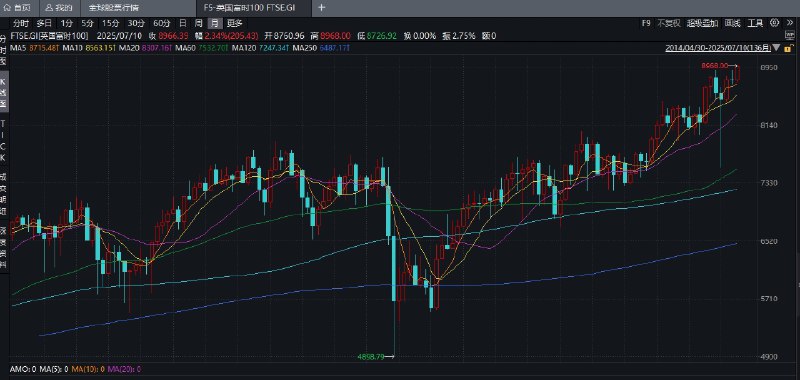
Task: Select the 日 daily period
Action: pos(183,23)
